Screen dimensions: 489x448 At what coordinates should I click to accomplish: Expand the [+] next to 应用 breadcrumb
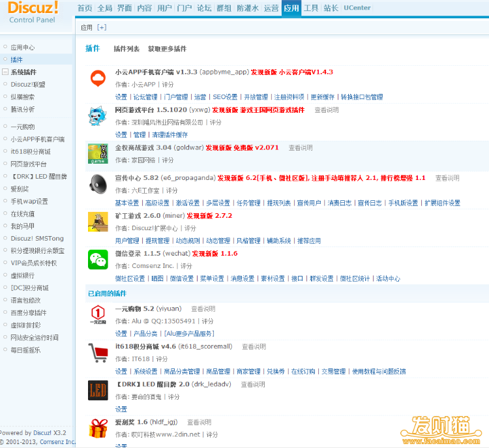point(102,27)
